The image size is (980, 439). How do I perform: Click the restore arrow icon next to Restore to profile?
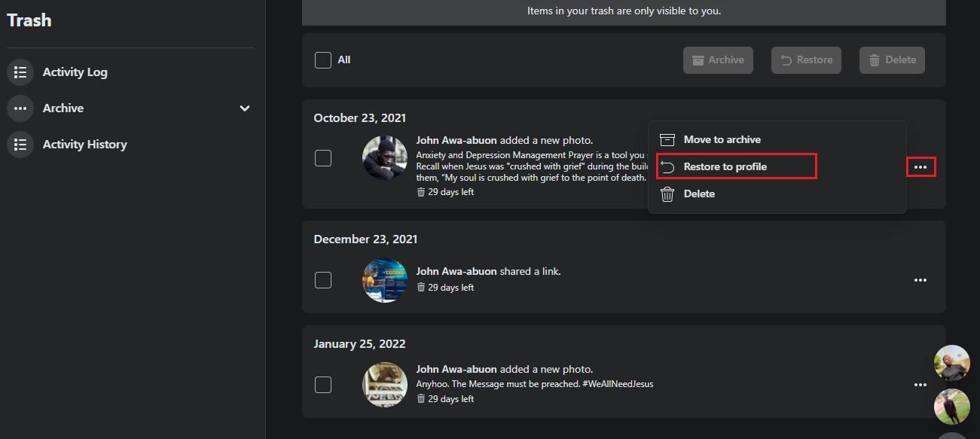click(x=667, y=166)
